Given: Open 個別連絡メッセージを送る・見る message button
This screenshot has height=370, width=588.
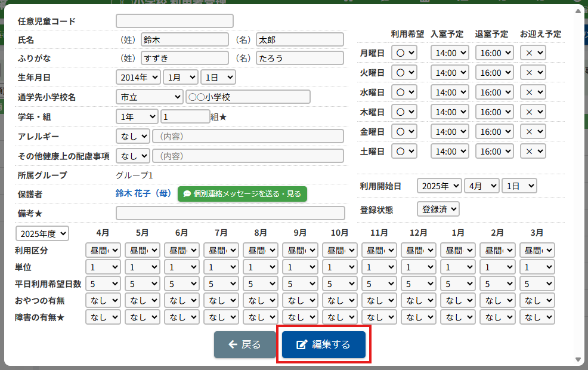Looking at the screenshot, I should (242, 194).
